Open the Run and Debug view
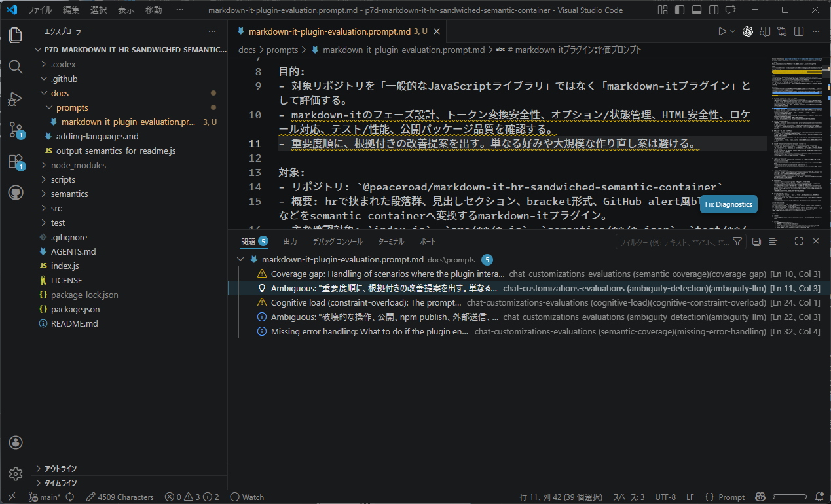 (16, 98)
